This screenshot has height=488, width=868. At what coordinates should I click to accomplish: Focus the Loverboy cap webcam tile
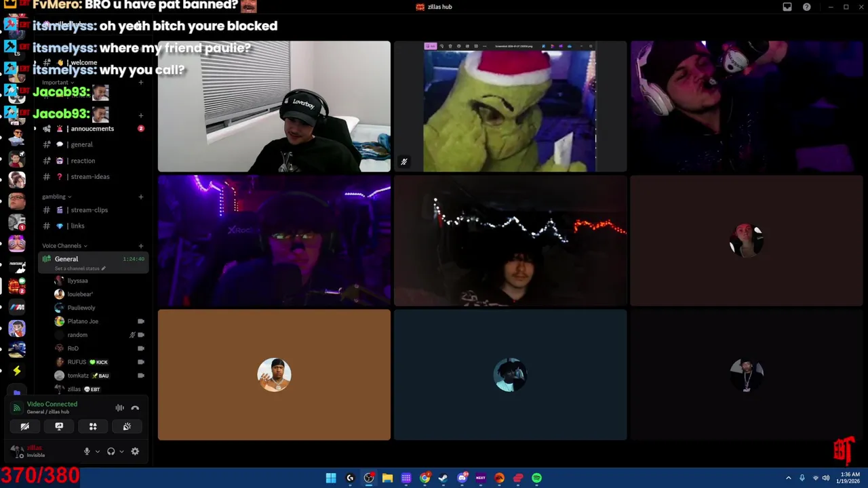pyautogui.click(x=274, y=106)
